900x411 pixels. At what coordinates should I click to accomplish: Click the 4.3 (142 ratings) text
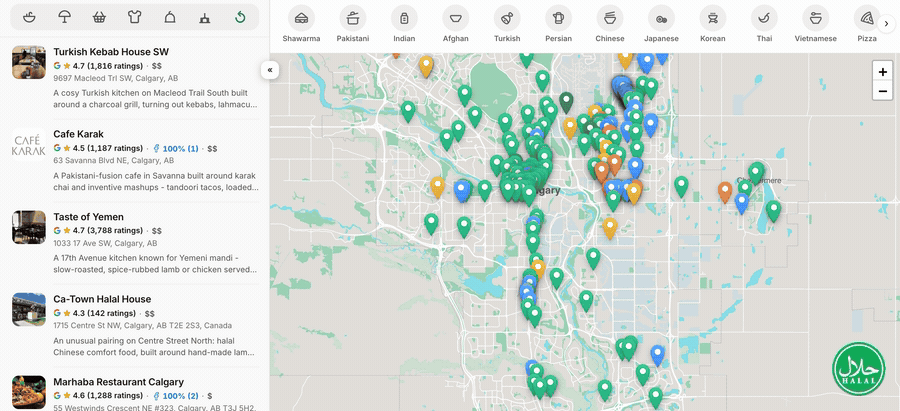104,313
